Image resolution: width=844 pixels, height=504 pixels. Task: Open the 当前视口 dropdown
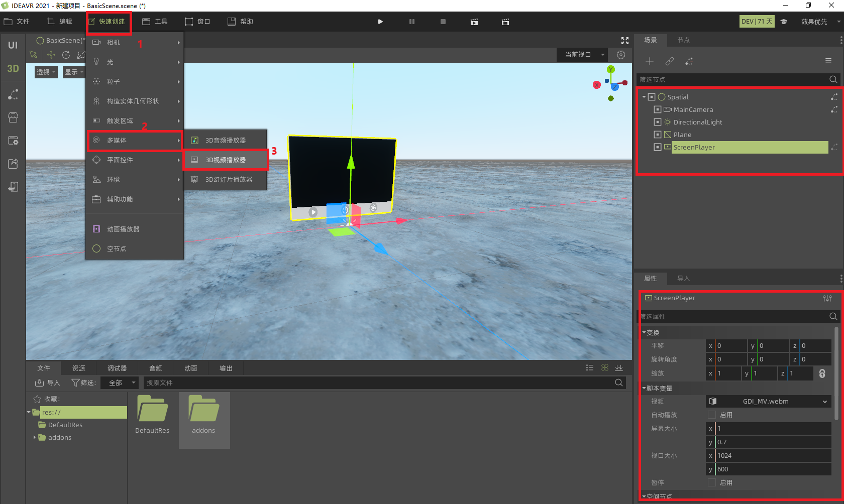click(x=582, y=55)
